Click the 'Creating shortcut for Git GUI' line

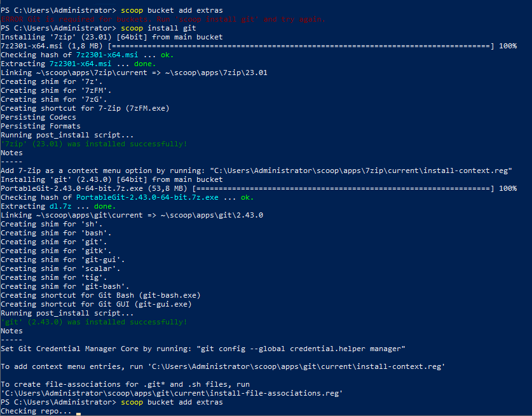tap(96, 304)
